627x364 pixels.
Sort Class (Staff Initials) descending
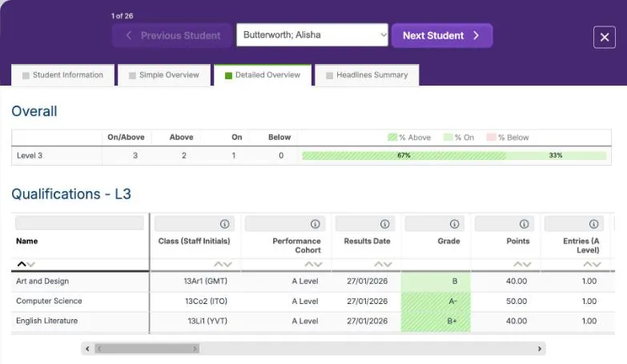tap(227, 264)
